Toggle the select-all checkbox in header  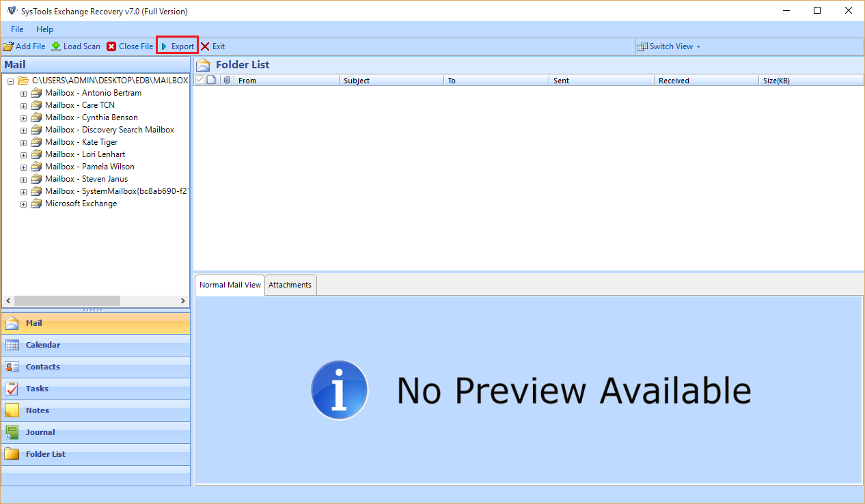pos(200,80)
